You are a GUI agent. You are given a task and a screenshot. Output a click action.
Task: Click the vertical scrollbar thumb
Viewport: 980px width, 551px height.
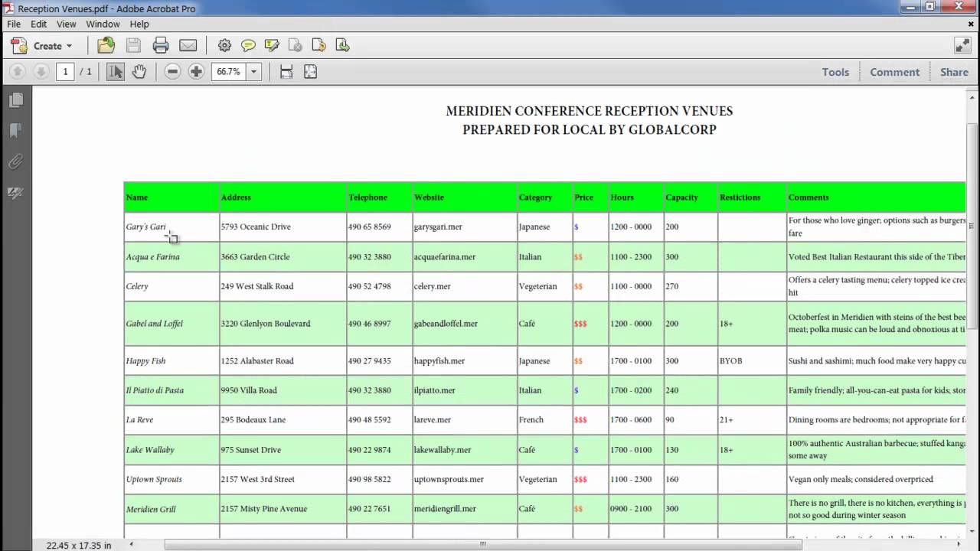[972, 226]
